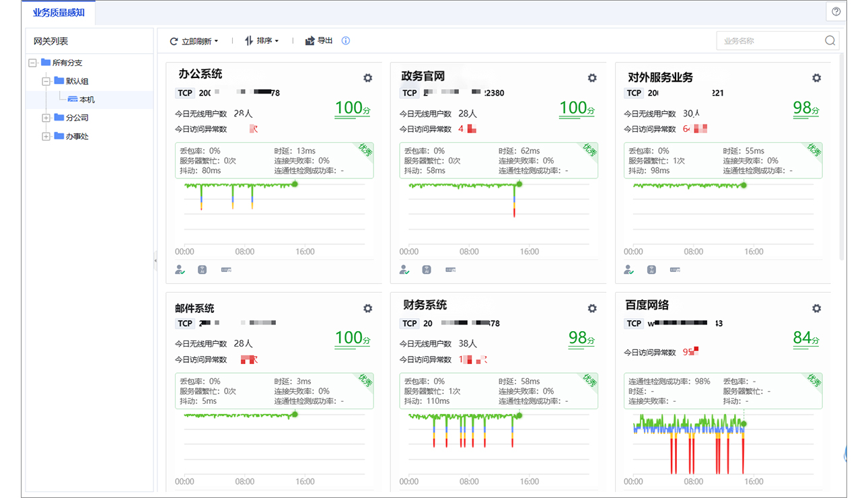Click the 邮件系统 card title

pyautogui.click(x=194, y=308)
